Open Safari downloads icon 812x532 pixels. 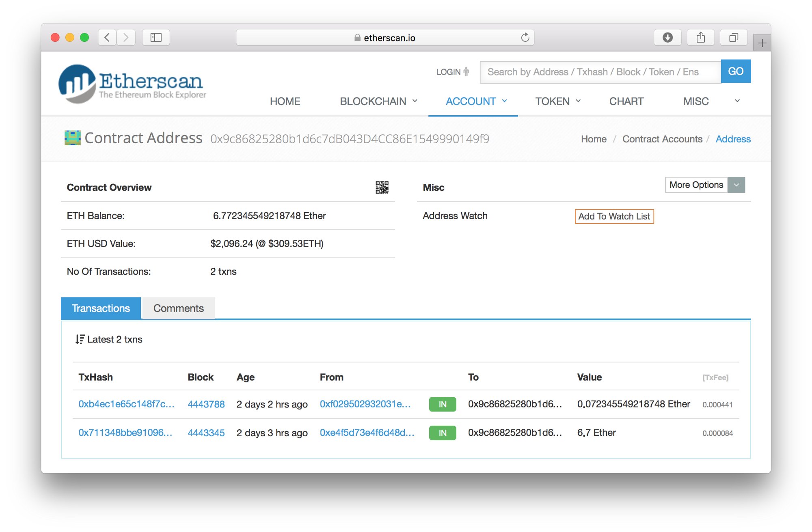[x=667, y=38]
